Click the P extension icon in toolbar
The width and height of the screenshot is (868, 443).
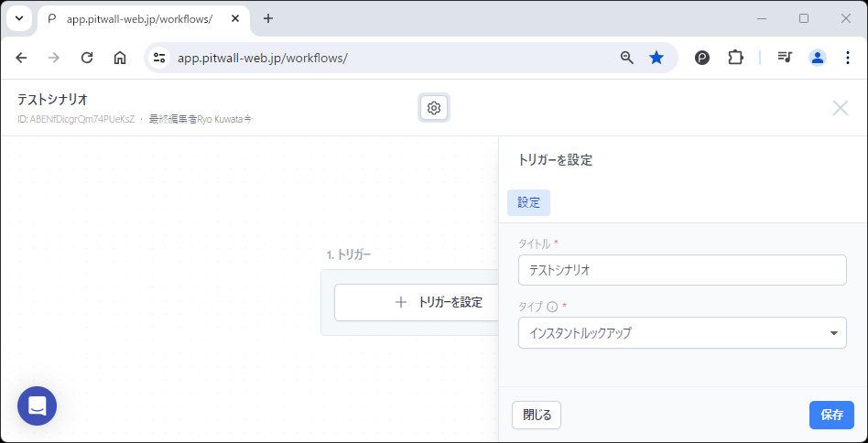702,58
